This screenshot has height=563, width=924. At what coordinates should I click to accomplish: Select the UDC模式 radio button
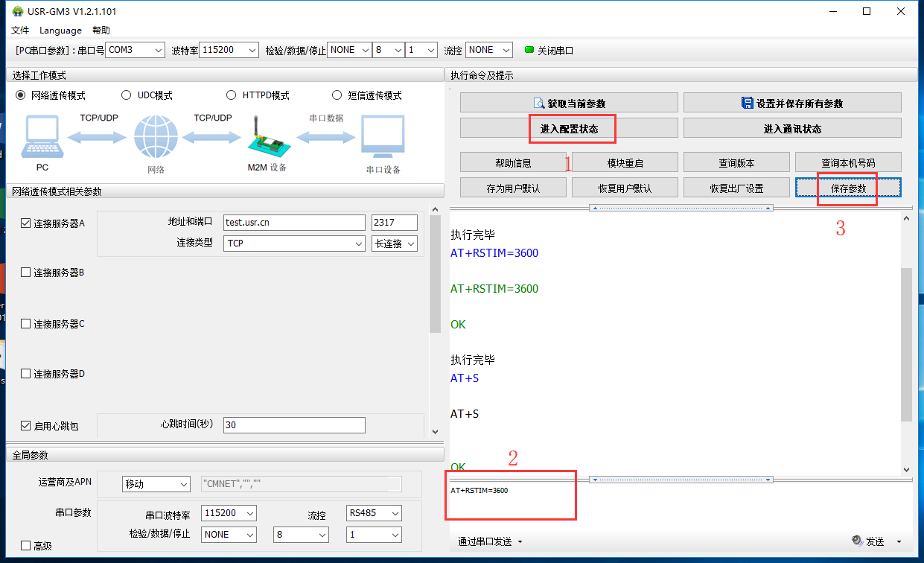(126, 95)
